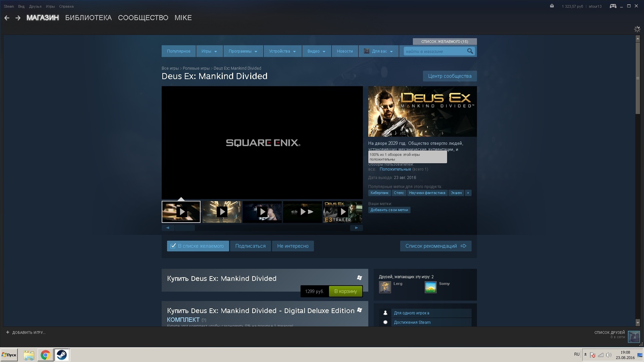The height and width of the screenshot is (362, 644).
Task: Open 'Список рекомендаций' queue button
Action: click(436, 246)
